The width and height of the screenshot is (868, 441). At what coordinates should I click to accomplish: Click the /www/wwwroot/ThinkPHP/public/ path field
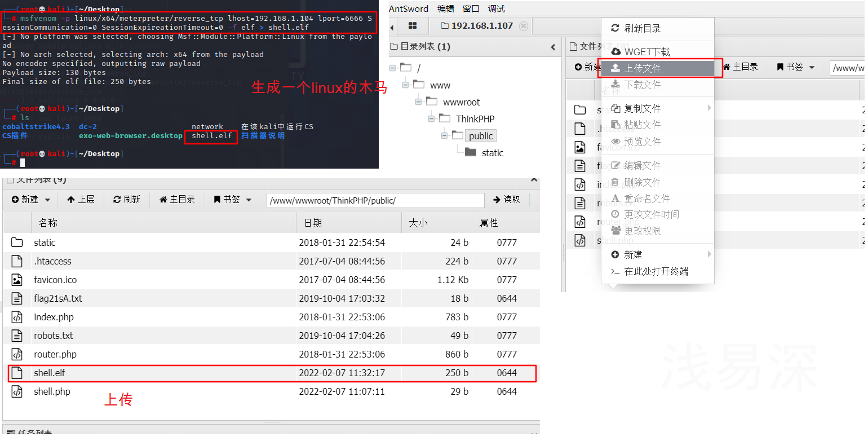tap(376, 200)
